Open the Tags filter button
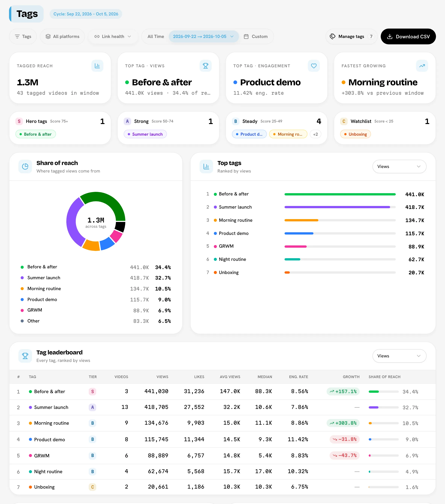Viewport: 445px width, 504px height. coord(23,36)
